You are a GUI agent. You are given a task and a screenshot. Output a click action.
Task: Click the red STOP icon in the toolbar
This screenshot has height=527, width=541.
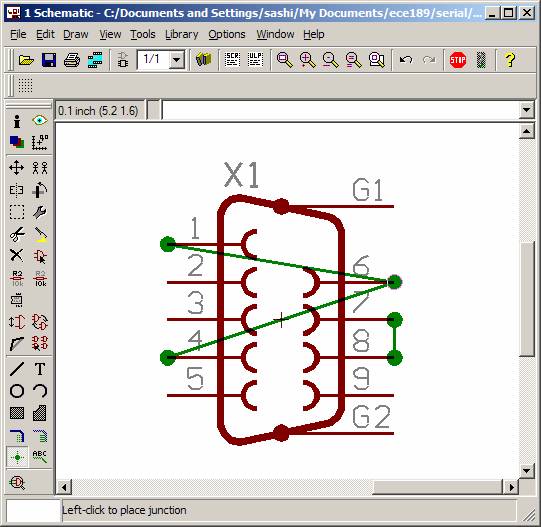(458, 60)
